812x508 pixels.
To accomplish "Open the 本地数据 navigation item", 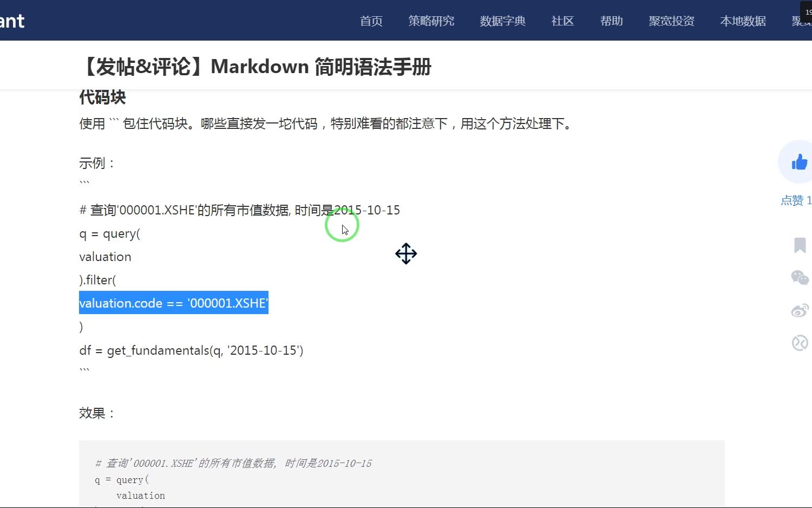I will coord(743,21).
